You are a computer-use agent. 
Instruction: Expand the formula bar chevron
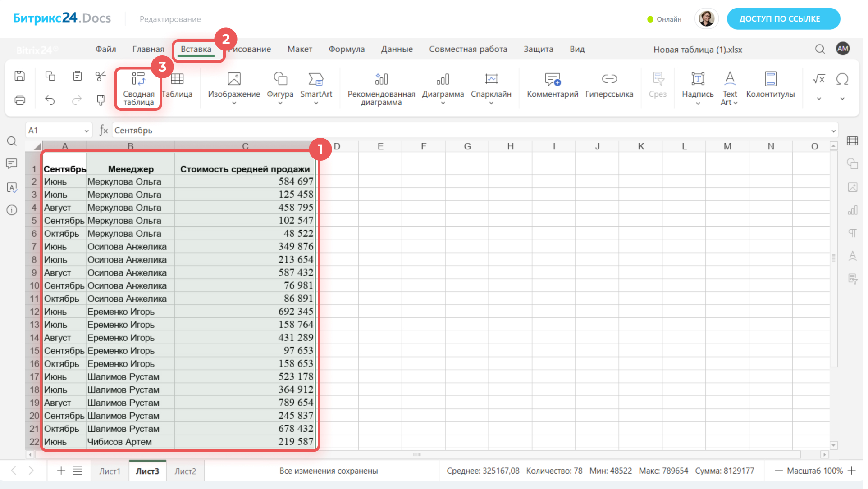coord(833,131)
